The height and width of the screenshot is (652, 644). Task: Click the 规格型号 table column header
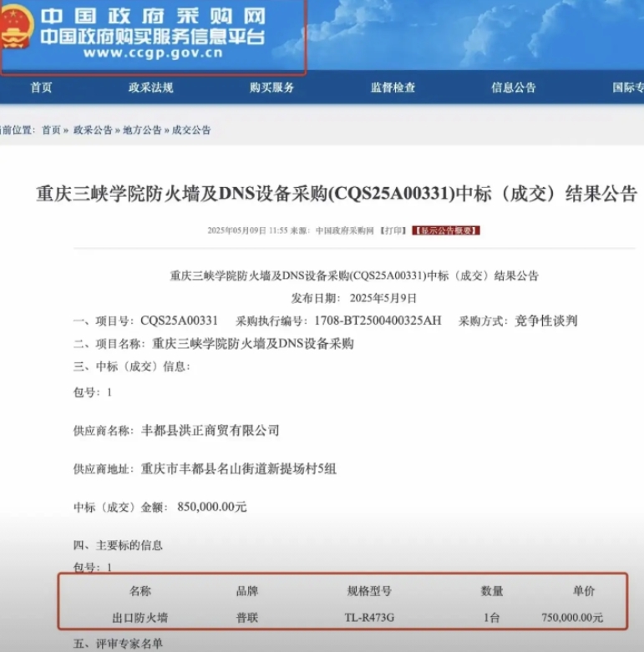point(369,591)
